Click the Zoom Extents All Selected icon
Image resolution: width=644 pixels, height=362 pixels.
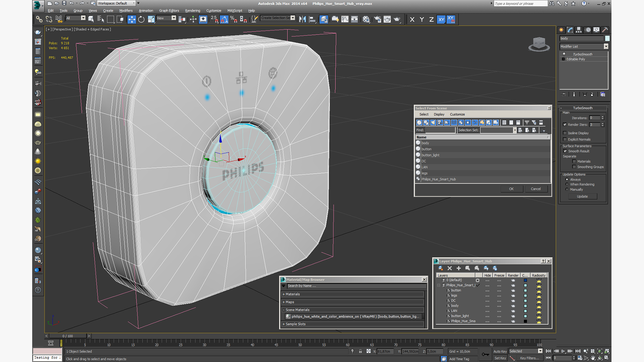pyautogui.click(x=606, y=351)
